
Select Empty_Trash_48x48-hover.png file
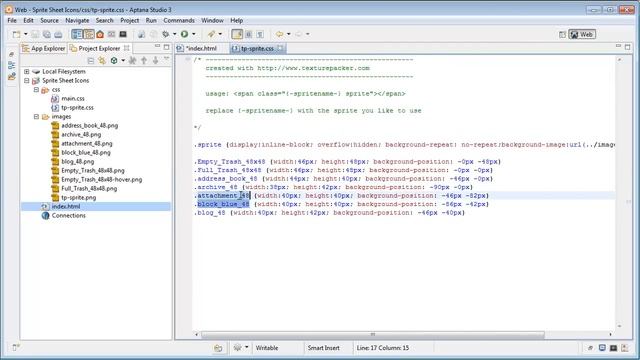coord(102,179)
